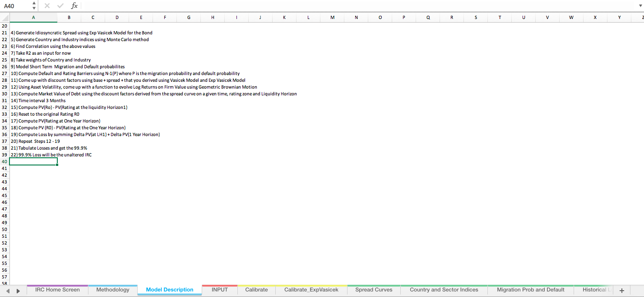The image size is (644, 297).
Task: Open the Name Box dropdown arrows
Action: pos(34,6)
